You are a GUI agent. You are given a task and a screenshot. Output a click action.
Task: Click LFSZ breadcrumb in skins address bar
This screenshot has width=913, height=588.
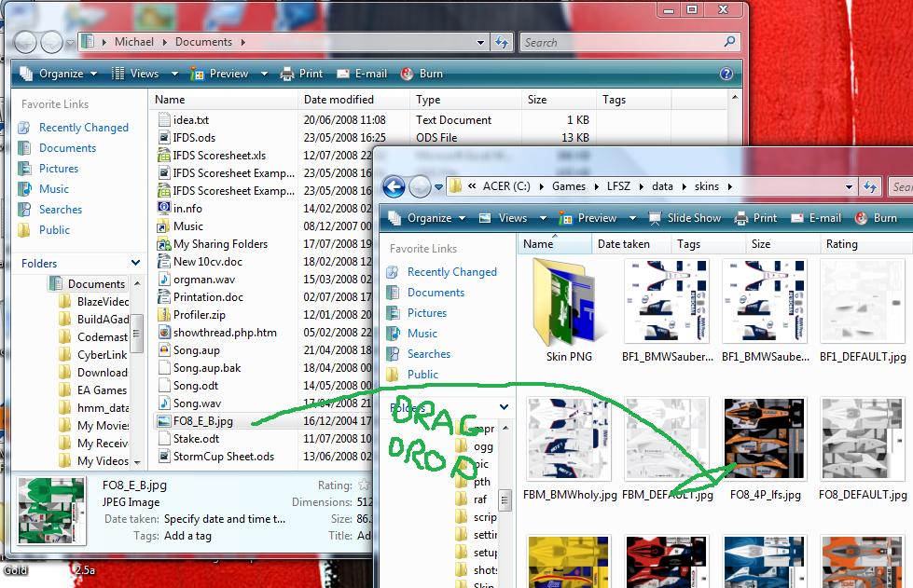[x=618, y=186]
